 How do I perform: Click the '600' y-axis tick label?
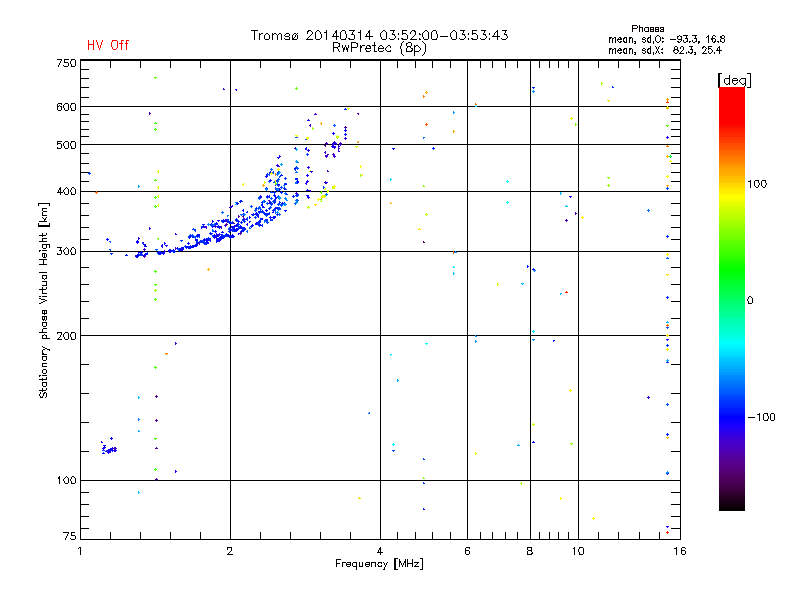(x=66, y=107)
